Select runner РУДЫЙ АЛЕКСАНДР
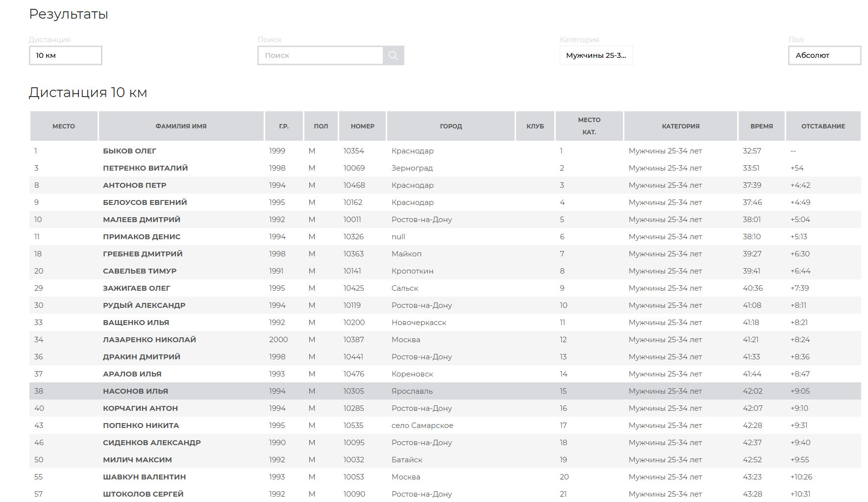The image size is (868, 502). (x=144, y=305)
